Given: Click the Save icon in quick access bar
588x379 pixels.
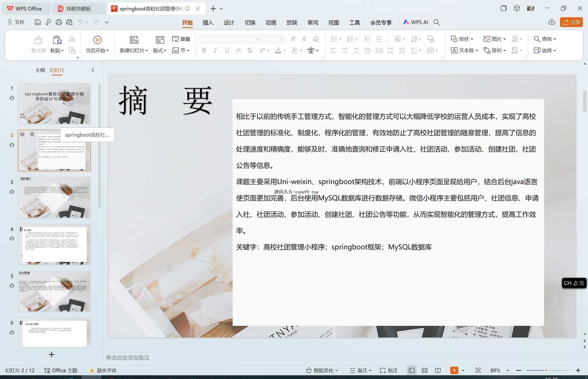Looking at the screenshot, I should (x=37, y=22).
